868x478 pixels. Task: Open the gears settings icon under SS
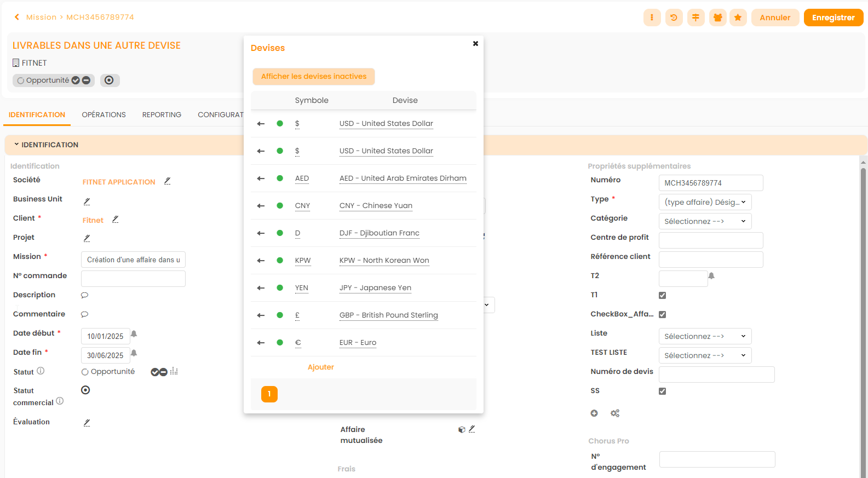(x=615, y=413)
